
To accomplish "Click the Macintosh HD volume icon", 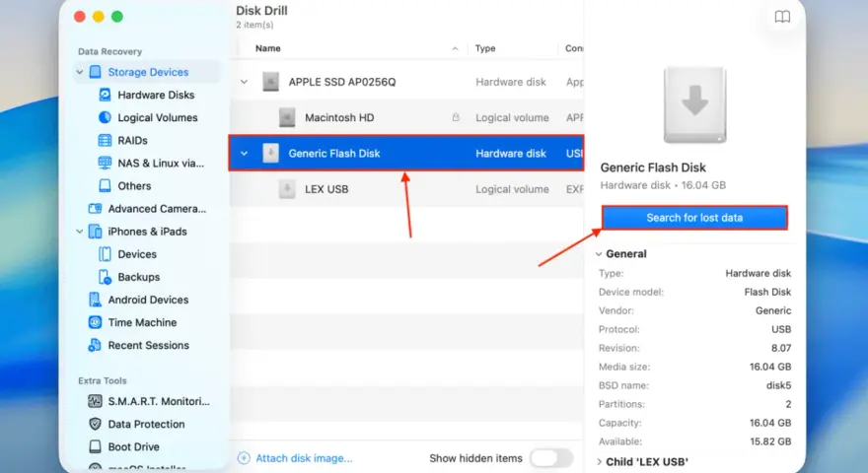I will 287,117.
